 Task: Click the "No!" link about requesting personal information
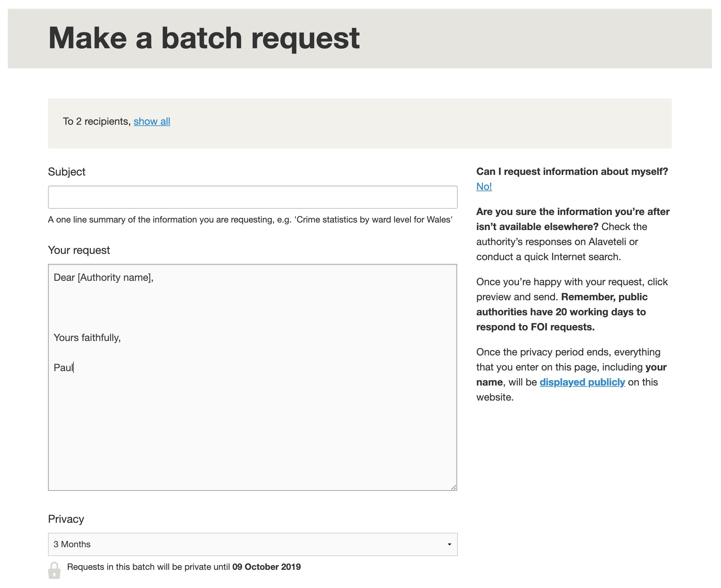pyautogui.click(x=484, y=186)
